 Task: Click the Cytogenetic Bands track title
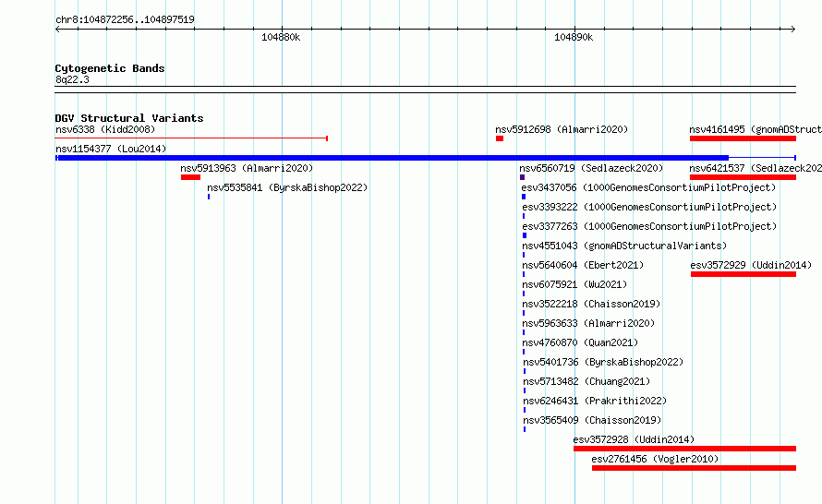point(110,68)
